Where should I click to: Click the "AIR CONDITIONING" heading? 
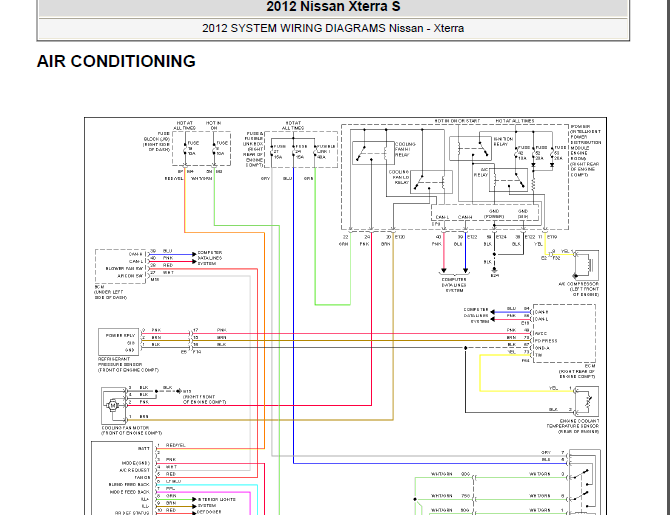pyautogui.click(x=116, y=61)
